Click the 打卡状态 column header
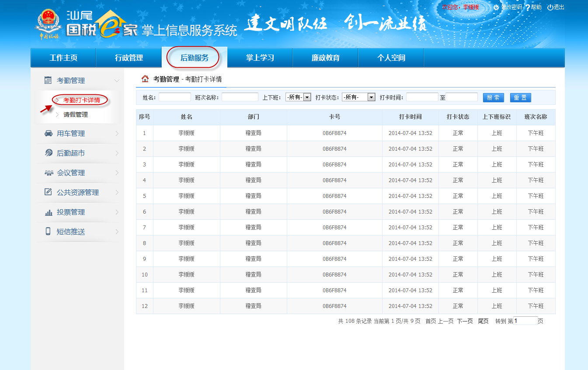The height and width of the screenshot is (370, 588). click(x=458, y=117)
